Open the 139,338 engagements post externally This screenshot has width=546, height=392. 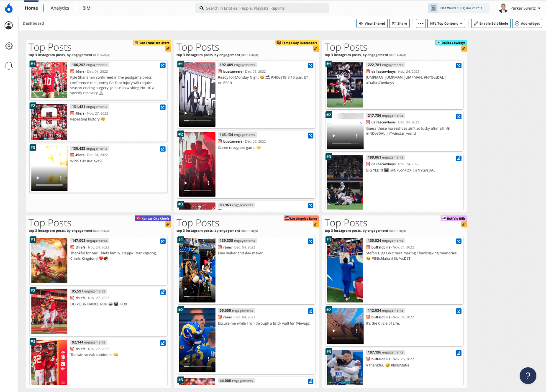click(x=310, y=241)
